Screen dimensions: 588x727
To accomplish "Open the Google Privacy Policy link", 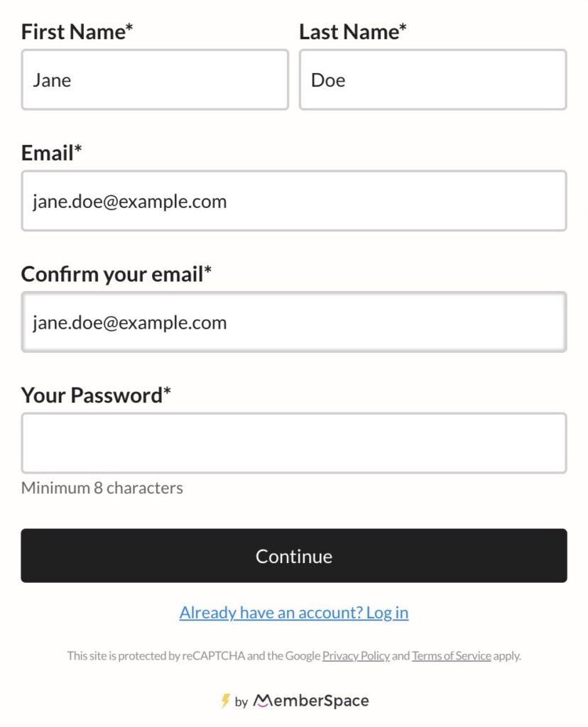I will tap(356, 656).
